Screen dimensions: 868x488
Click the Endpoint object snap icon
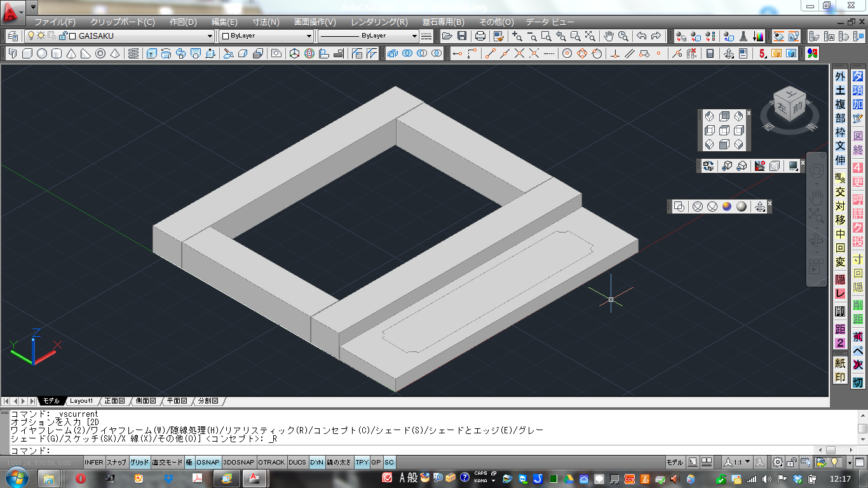[x=491, y=54]
